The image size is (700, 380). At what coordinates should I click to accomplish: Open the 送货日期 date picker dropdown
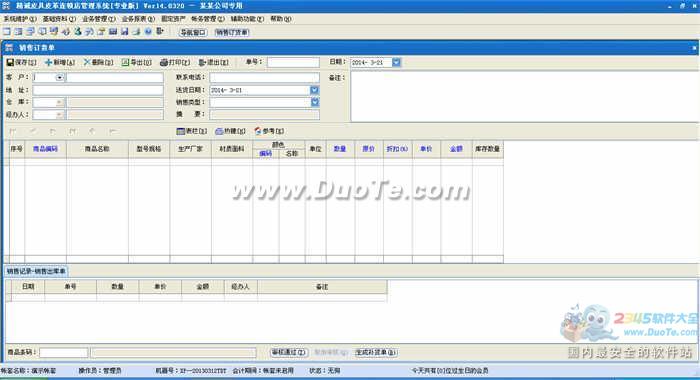[314, 90]
